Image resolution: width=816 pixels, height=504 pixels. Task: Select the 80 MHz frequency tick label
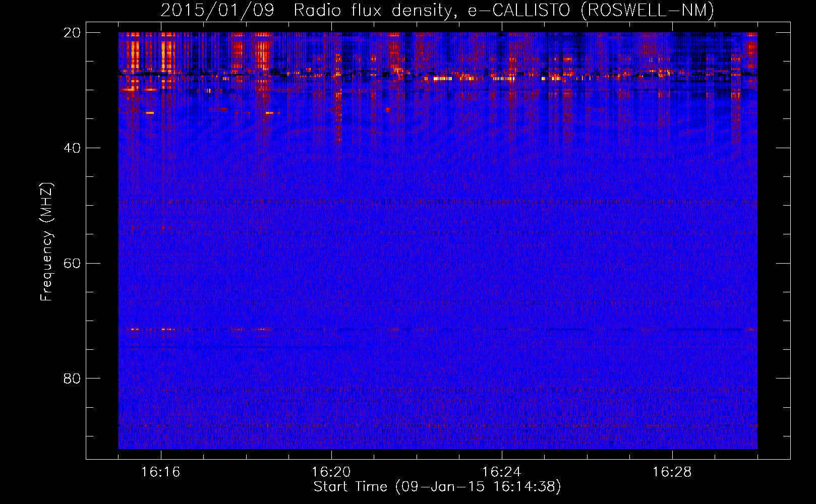(72, 379)
